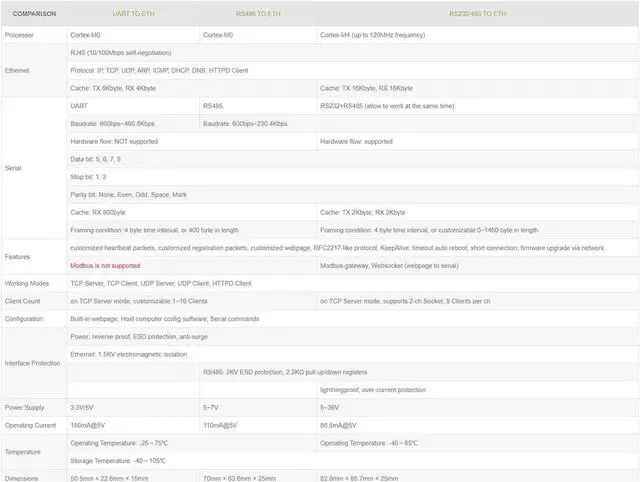This screenshot has height=482, width=640.
Task: Click the Features row label
Action: pos(34,257)
